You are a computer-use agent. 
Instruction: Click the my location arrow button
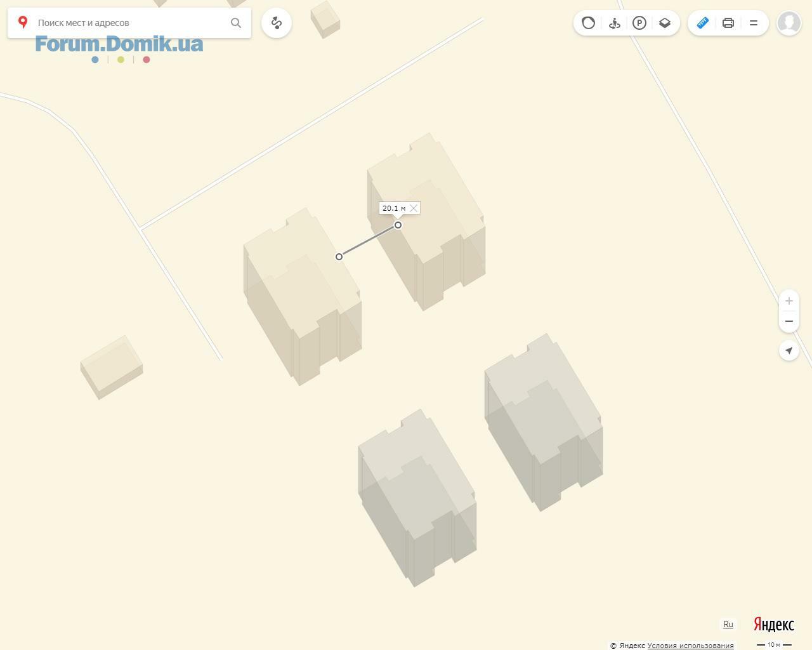coord(789,350)
